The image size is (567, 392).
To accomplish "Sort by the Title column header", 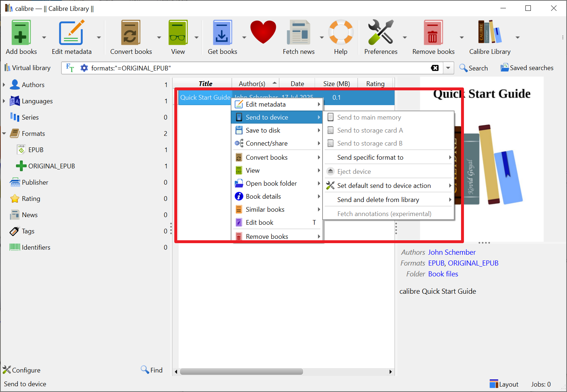I will tap(205, 83).
